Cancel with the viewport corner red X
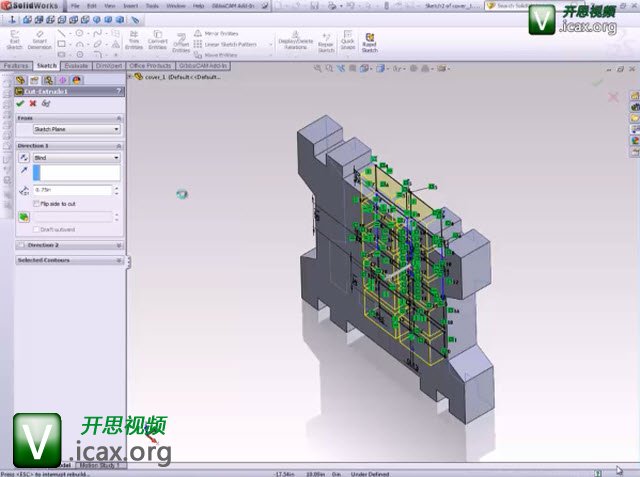Viewport: 640px width, 477px height. tap(613, 97)
